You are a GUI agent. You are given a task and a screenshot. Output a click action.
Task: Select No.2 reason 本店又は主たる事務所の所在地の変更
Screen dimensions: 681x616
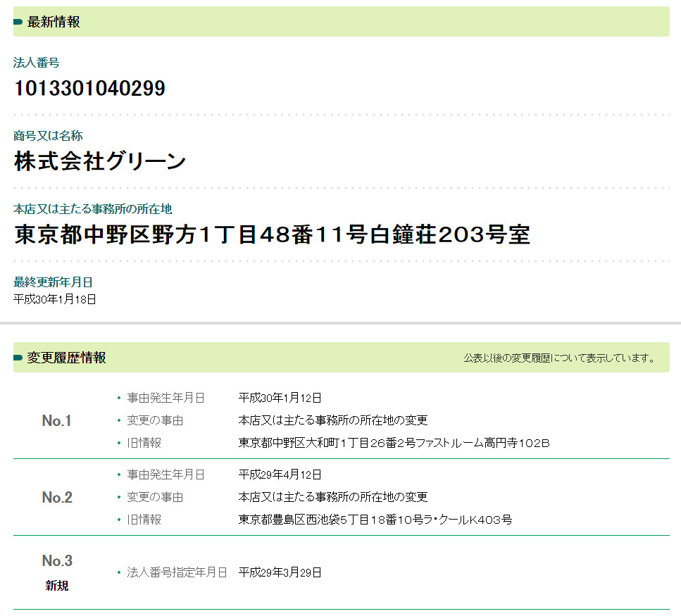(x=332, y=498)
